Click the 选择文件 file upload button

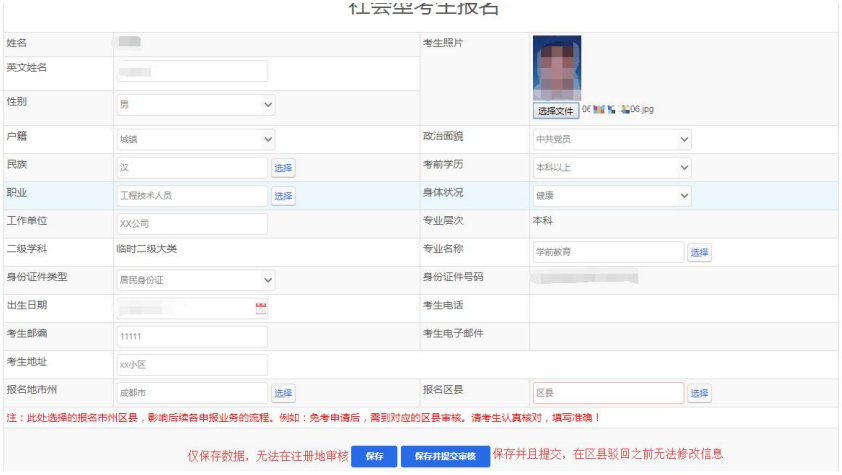tap(556, 111)
